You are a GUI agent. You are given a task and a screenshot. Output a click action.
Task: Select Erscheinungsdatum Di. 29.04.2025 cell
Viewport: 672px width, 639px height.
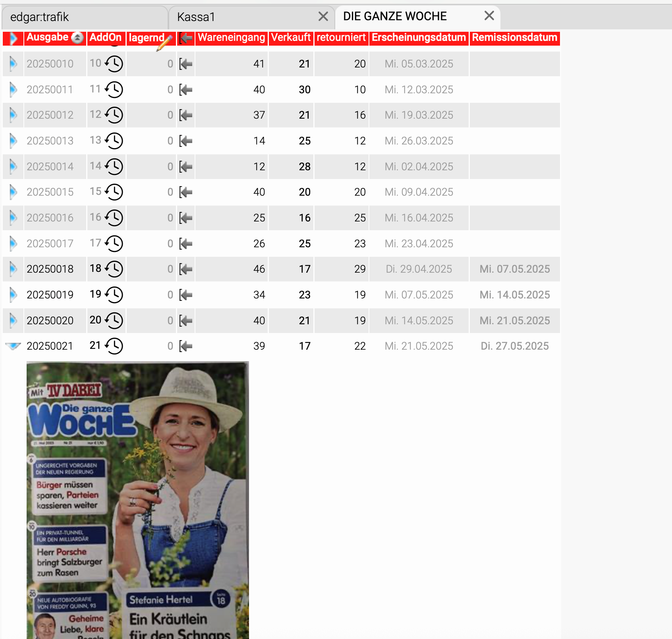pos(419,269)
